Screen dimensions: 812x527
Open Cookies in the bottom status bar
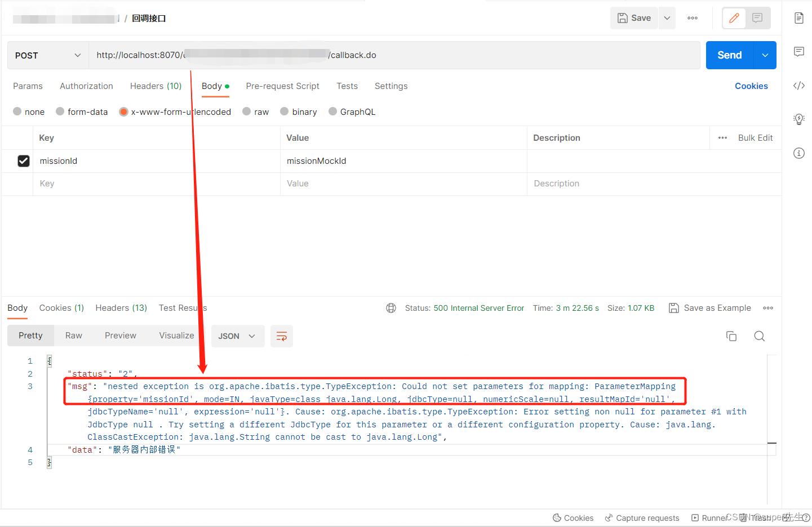tap(573, 518)
